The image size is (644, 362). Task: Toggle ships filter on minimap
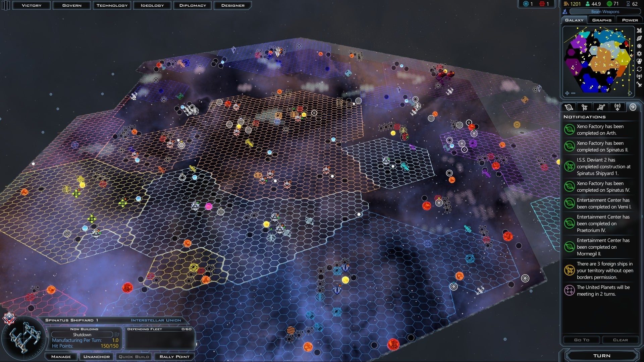coord(639,31)
